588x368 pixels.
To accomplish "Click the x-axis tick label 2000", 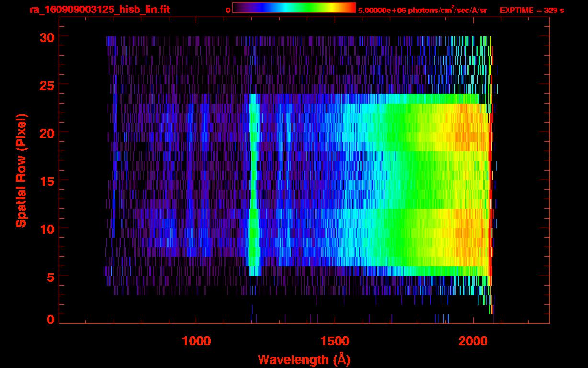I will pyautogui.click(x=473, y=341).
